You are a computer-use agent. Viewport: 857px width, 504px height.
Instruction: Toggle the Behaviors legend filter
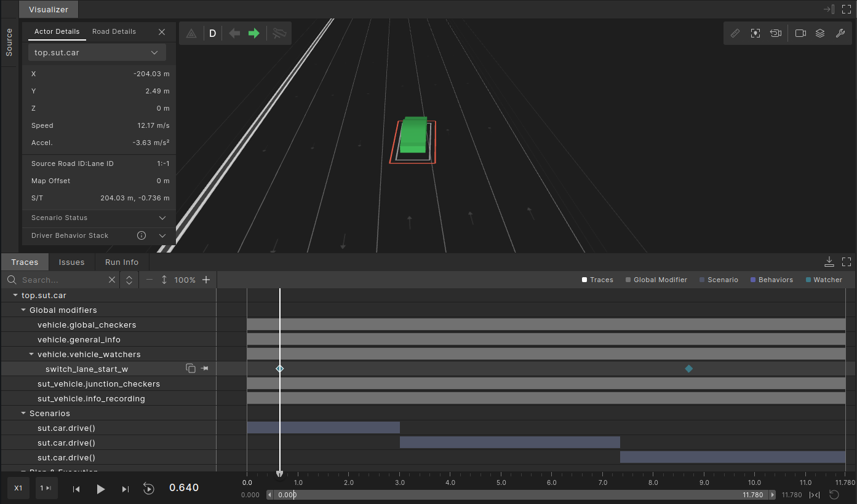[x=771, y=280]
